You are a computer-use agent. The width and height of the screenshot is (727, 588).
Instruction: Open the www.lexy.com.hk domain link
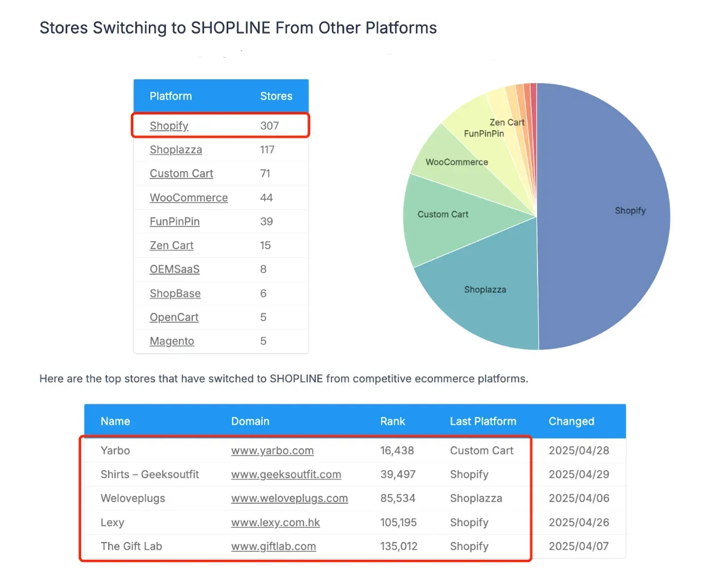tap(275, 522)
